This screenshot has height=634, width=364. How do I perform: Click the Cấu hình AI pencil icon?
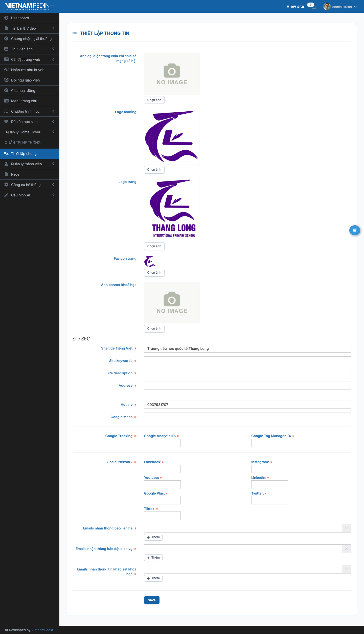(x=6, y=195)
